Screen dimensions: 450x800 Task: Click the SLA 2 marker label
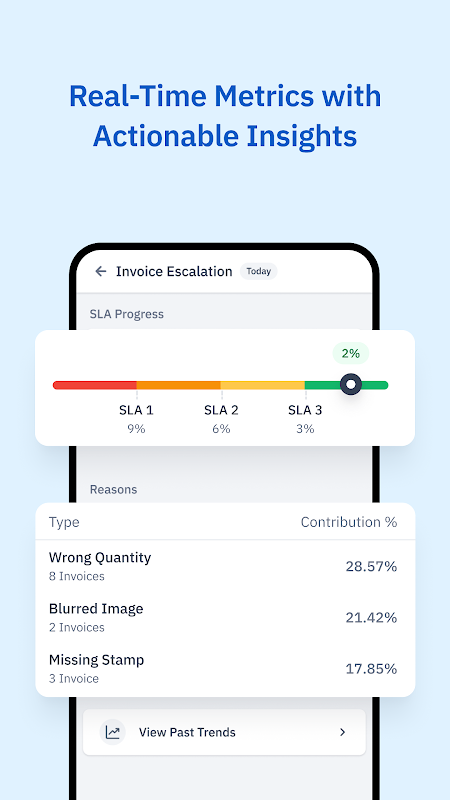click(221, 410)
